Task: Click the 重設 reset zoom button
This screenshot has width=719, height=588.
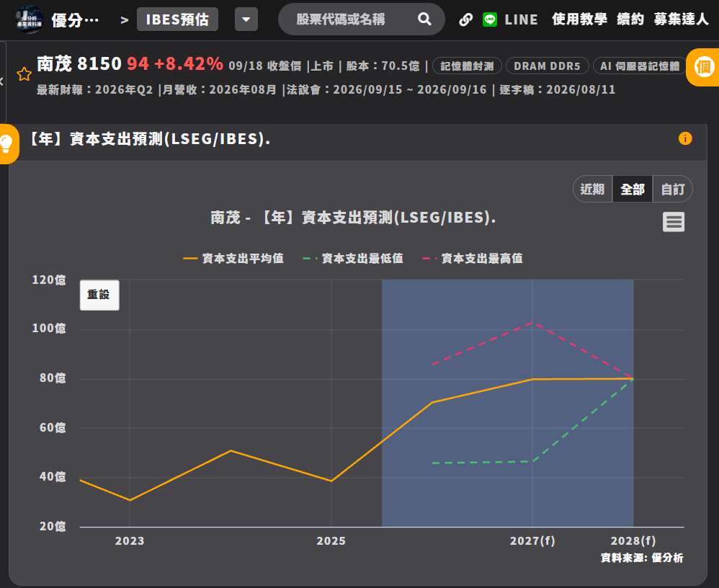Action: 99,295
